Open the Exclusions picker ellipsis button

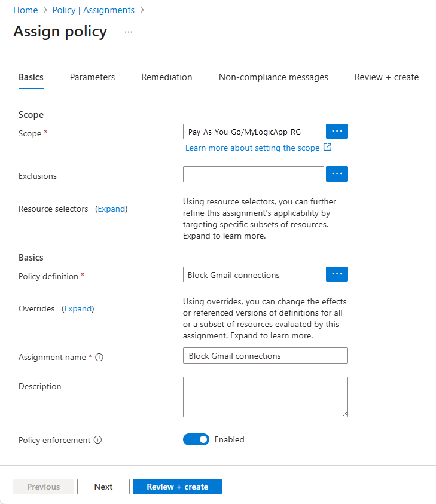click(337, 174)
